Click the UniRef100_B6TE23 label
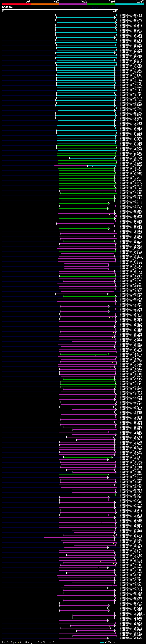The image size is (146, 644). 131,77
